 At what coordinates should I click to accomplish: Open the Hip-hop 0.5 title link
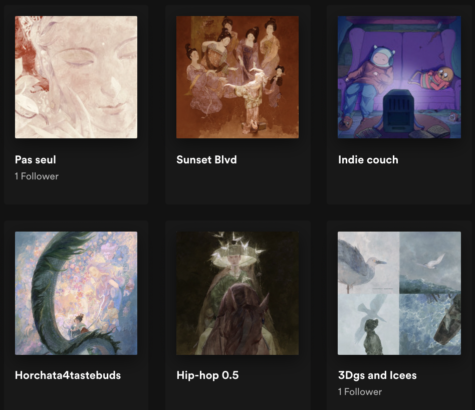pos(207,375)
